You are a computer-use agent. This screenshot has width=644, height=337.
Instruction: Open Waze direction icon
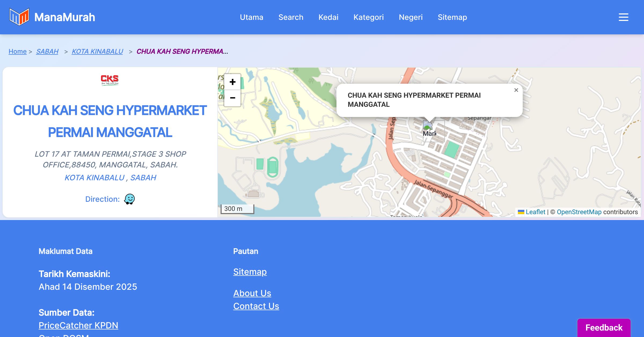click(129, 199)
